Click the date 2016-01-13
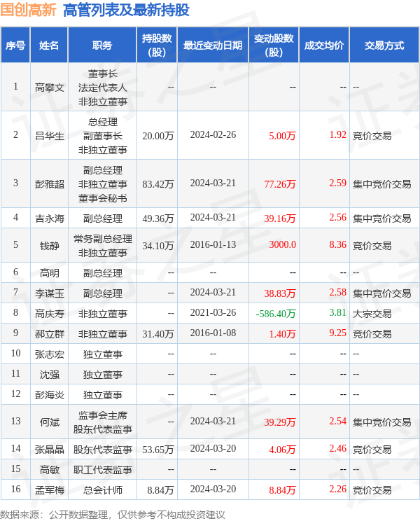Viewport: 420px width, 521px height. [x=213, y=245]
